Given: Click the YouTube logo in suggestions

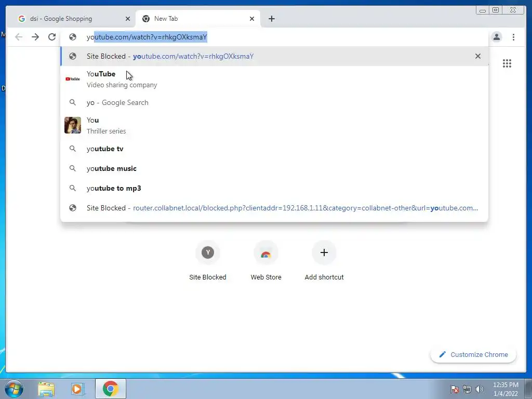Looking at the screenshot, I should tap(73, 79).
